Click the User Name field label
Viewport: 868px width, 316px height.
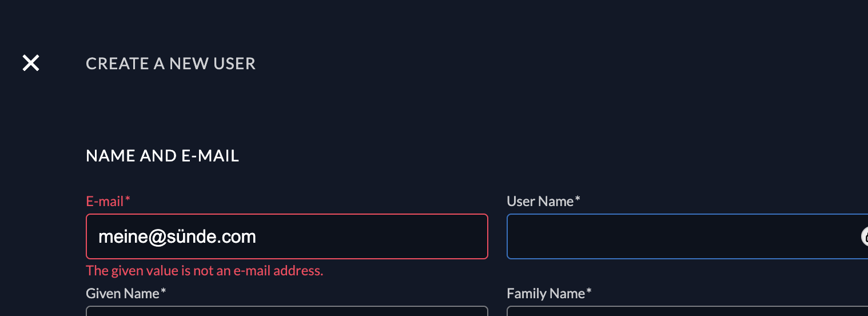[540, 202]
